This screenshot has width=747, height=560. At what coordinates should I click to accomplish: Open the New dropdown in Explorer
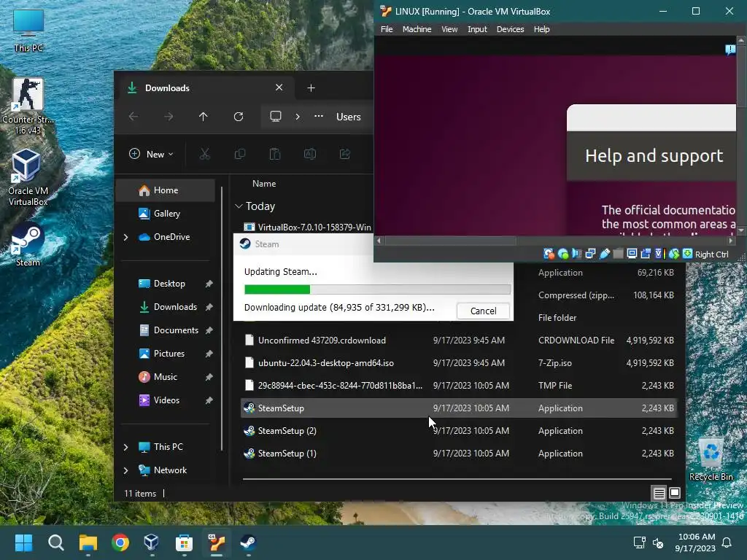(152, 154)
